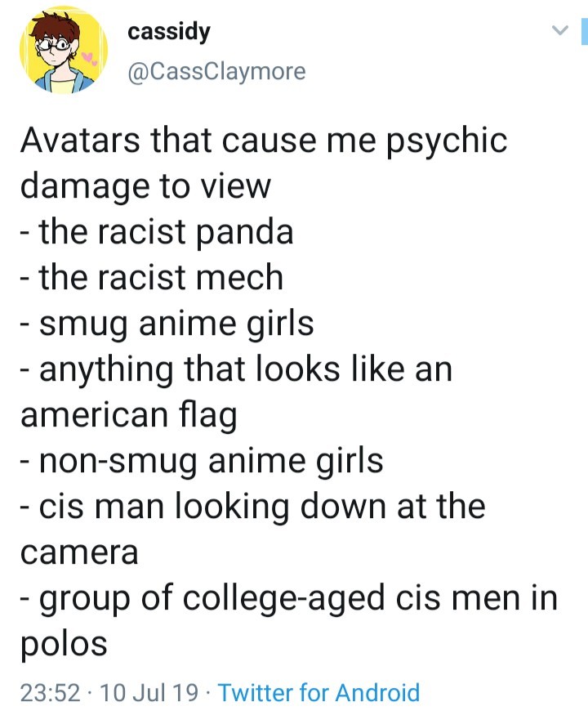Click the text 'damage to view'
Viewport: 588px width, 724px height.
tap(145, 186)
